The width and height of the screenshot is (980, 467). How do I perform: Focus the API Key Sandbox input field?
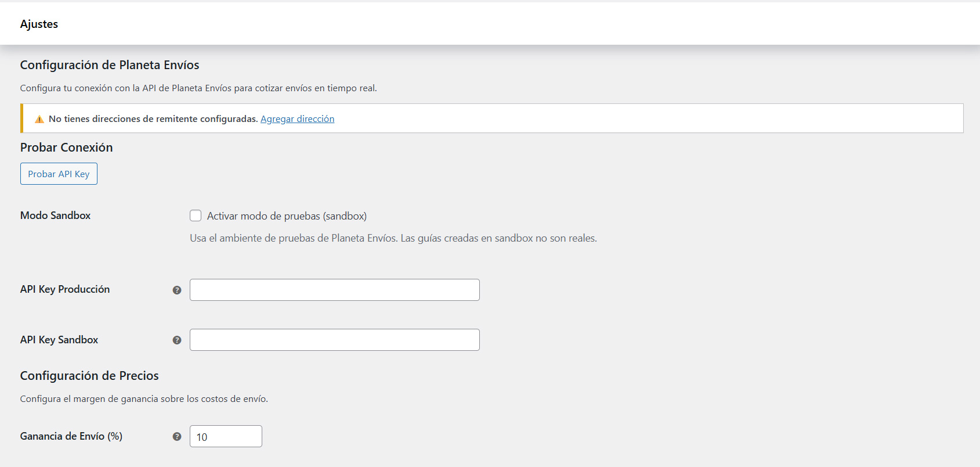point(335,340)
